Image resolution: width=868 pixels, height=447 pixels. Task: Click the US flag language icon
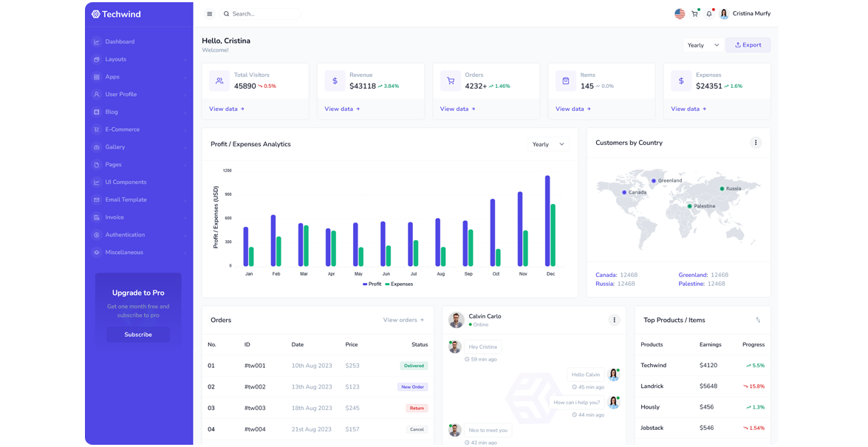(679, 13)
